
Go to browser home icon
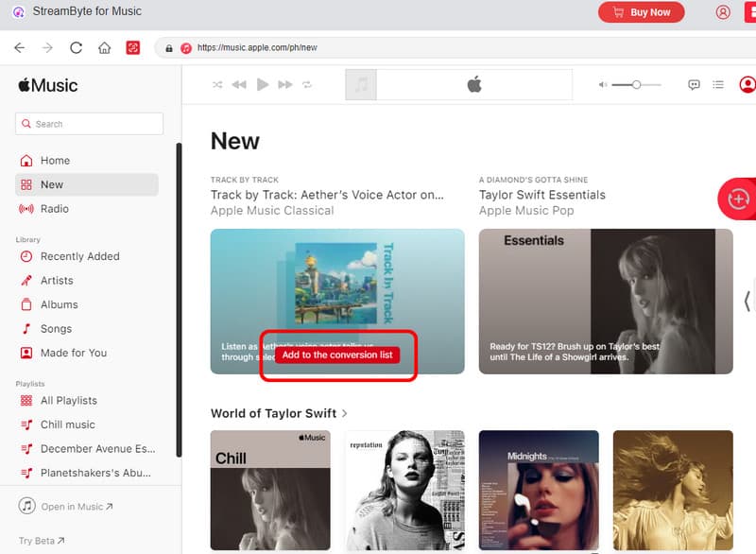pyautogui.click(x=104, y=47)
